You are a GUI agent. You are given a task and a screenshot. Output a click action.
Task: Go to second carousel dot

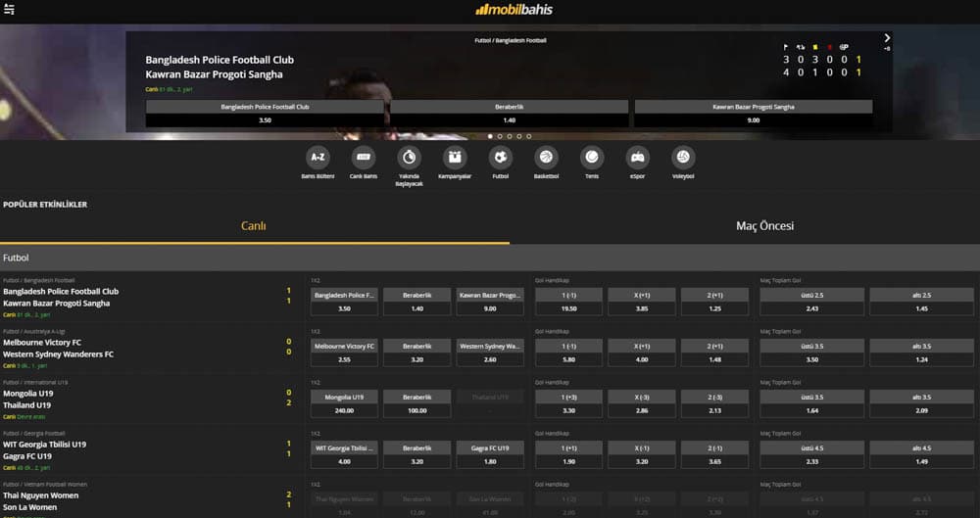point(500,136)
